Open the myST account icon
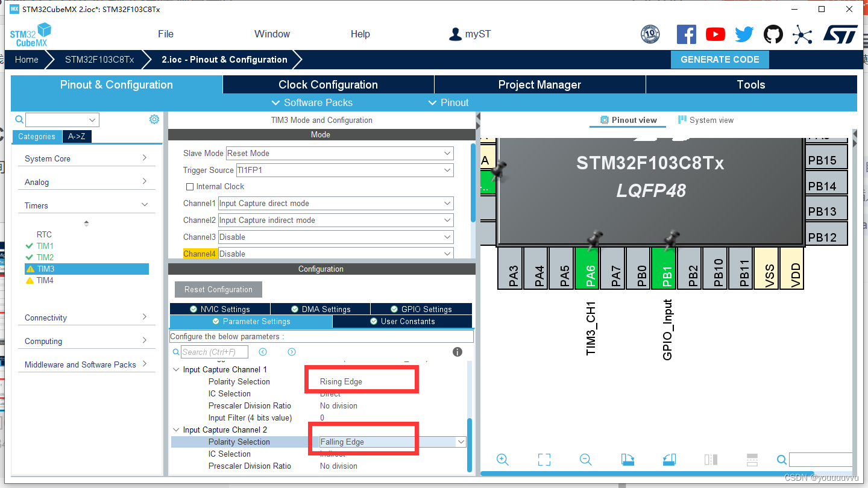This screenshot has height=488, width=868. [x=455, y=34]
